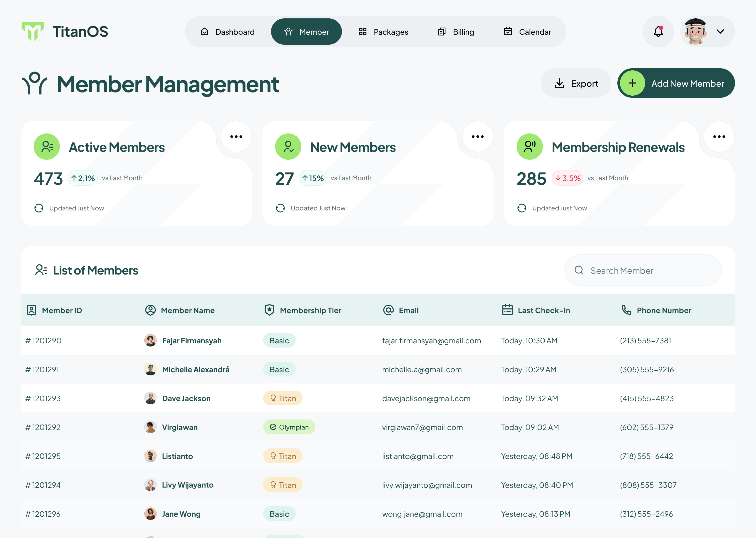This screenshot has height=538, width=756.
Task: Select the Member tab
Action: tap(307, 32)
